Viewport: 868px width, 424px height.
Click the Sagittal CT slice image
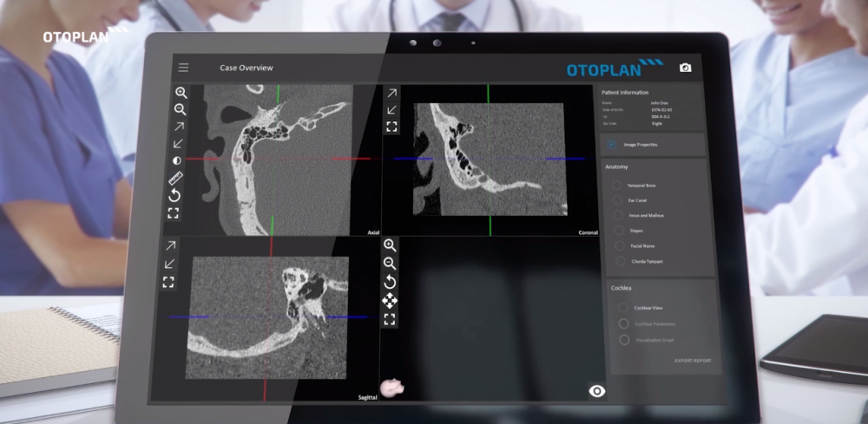coord(266,317)
